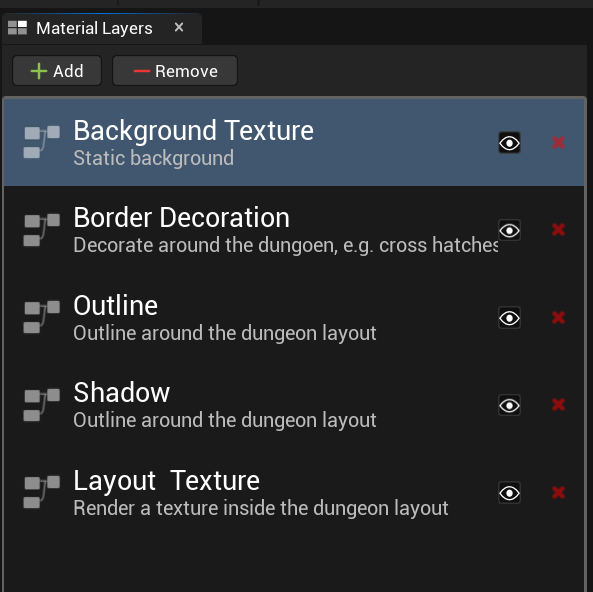Remove the selected material layer
The image size is (593, 592).
(x=175, y=71)
